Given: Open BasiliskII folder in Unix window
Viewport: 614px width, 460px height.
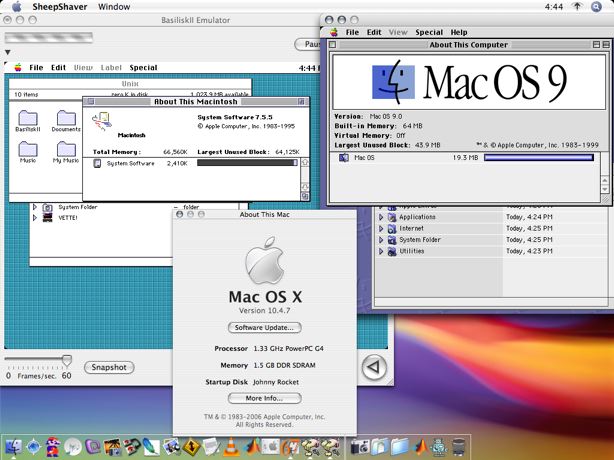Looking at the screenshot, I should 28,118.
